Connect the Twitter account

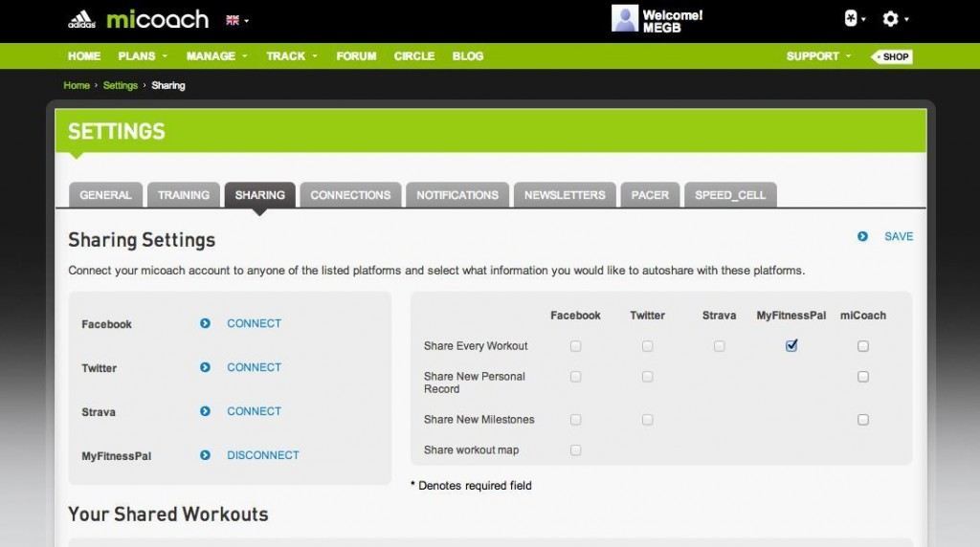[254, 367]
